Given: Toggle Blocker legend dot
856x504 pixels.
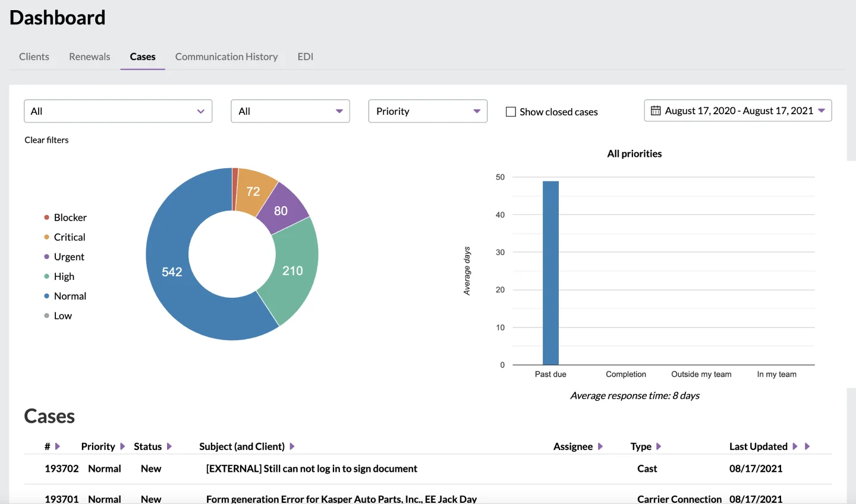Looking at the screenshot, I should point(46,218).
